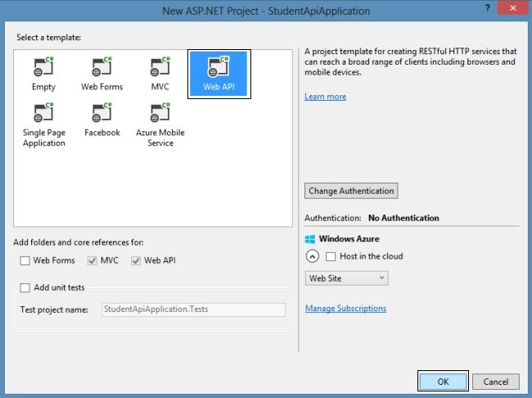
Task: Check Host in the cloud
Action: (x=331, y=256)
